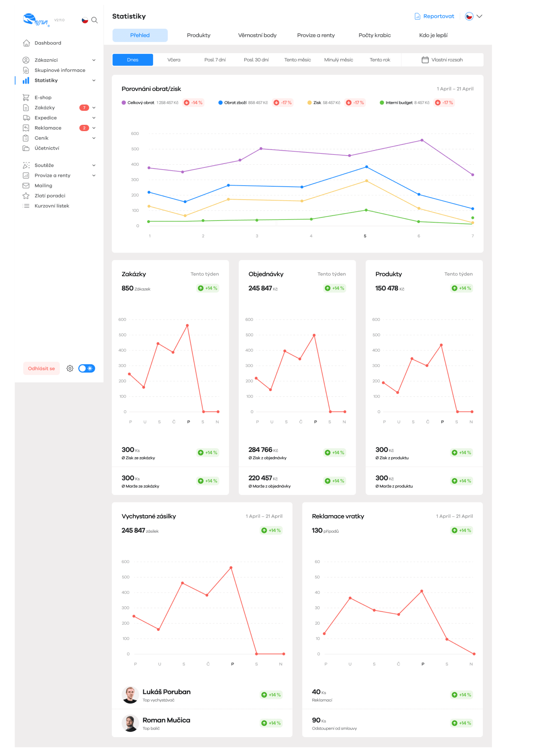Click Lukáš Poruban's avatar thumbnail
The image size is (545, 756).
point(130,695)
